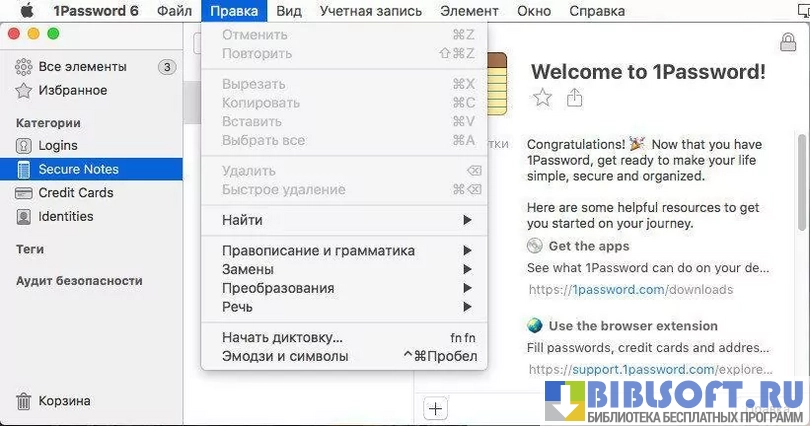Screen dimensions: 810x426
Task: Open Избранное favorites in sidebar
Action: pos(72,90)
